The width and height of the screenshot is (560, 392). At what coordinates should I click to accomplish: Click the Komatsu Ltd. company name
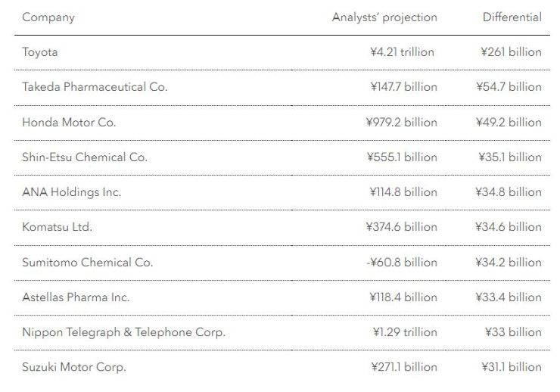58,227
